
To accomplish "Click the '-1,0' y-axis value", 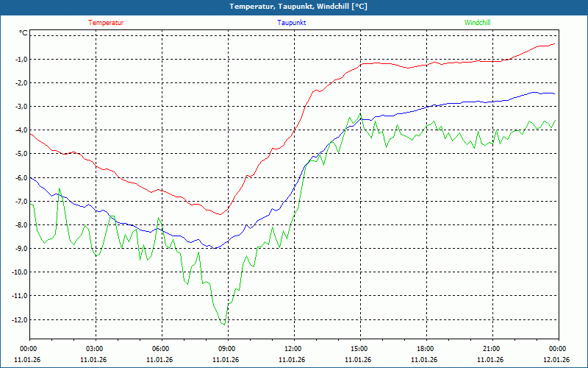I will (x=21, y=60).
